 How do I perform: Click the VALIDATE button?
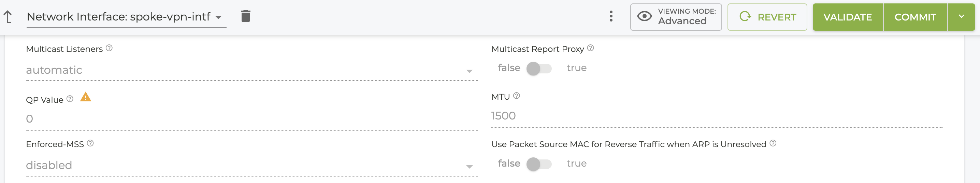[848, 17]
